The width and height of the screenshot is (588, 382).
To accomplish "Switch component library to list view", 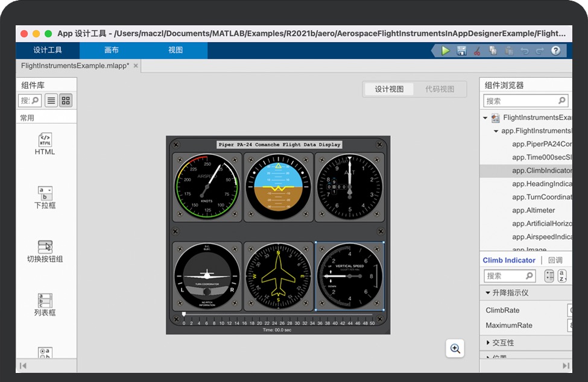I will click(51, 101).
